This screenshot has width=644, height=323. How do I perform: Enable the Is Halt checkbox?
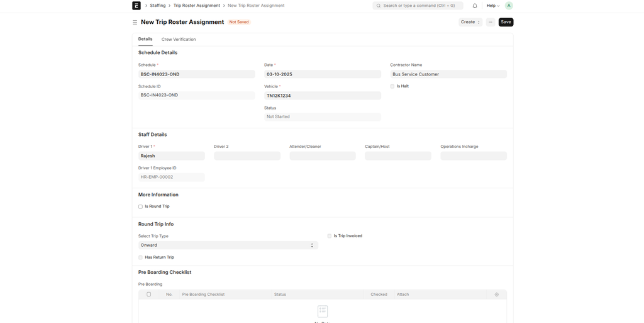pyautogui.click(x=392, y=86)
